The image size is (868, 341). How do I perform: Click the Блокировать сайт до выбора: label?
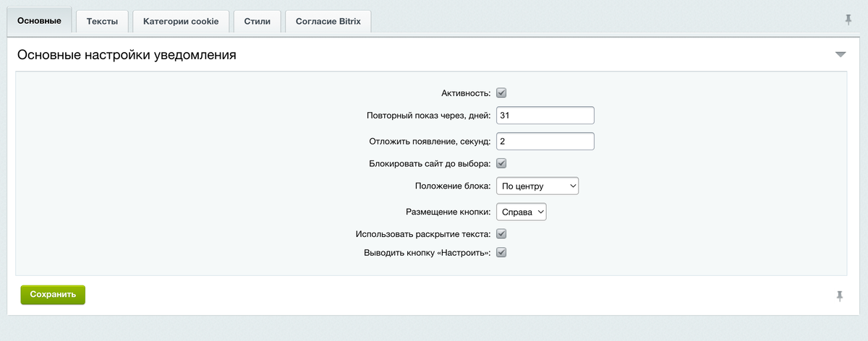point(430,163)
